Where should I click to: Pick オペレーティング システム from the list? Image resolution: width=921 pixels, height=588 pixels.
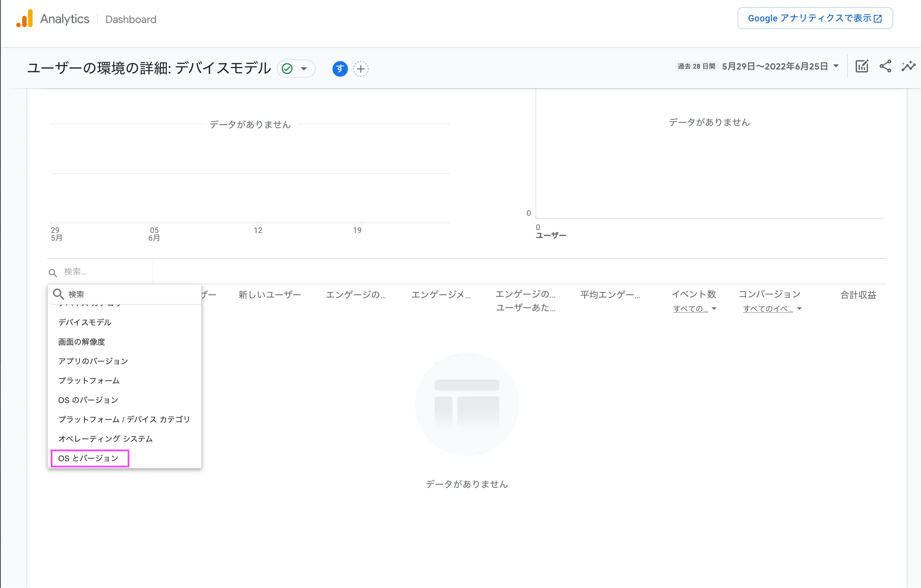(105, 439)
